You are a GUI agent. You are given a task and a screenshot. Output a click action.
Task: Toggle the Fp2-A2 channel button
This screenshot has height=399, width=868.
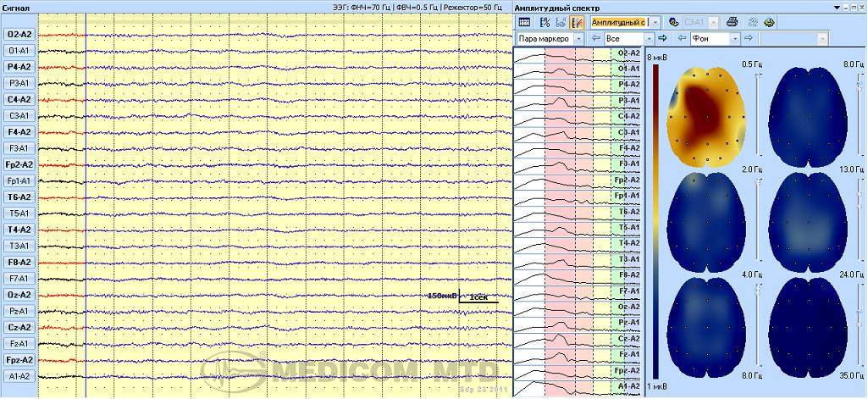tap(19, 165)
